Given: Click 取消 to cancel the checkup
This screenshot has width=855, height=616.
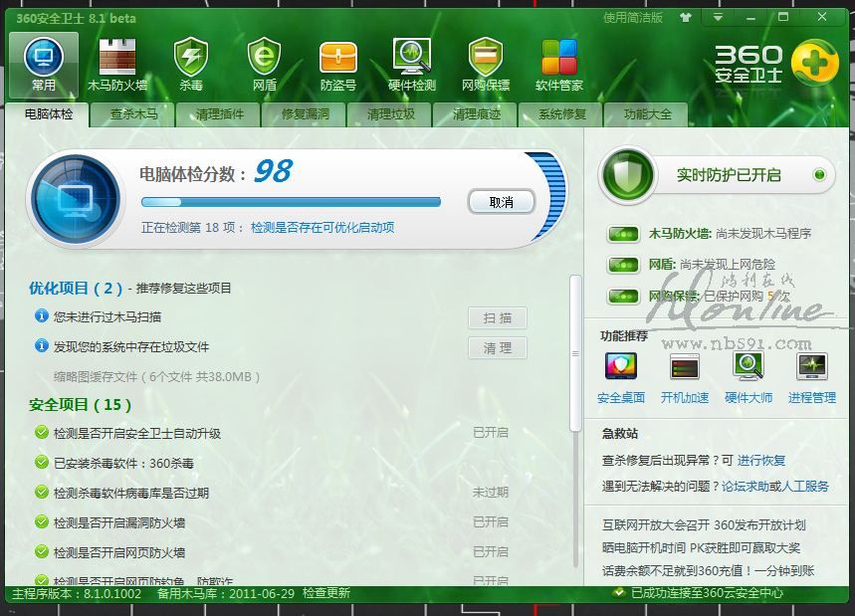Looking at the screenshot, I should (x=502, y=202).
